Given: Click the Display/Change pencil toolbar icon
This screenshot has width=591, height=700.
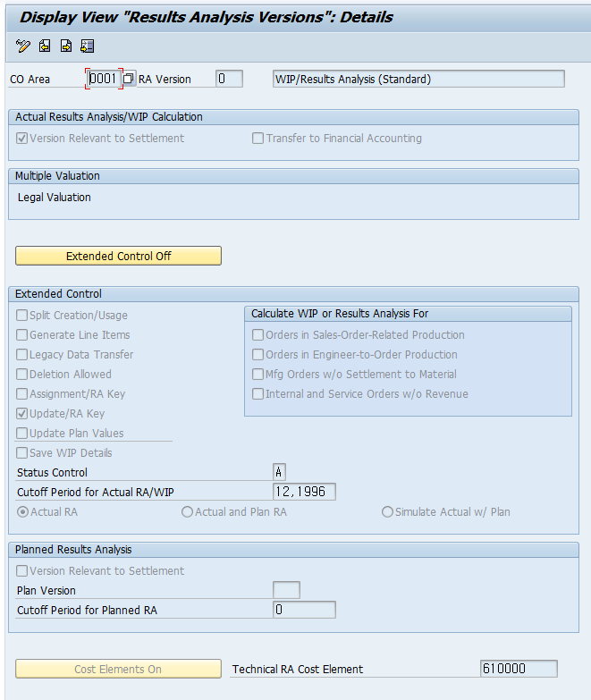Looking at the screenshot, I should [22, 46].
